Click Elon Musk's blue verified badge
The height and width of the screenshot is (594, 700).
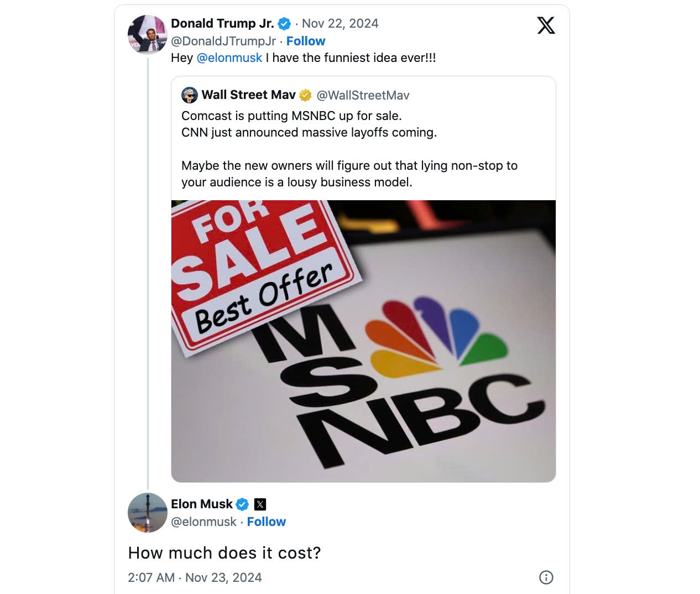tap(242, 504)
